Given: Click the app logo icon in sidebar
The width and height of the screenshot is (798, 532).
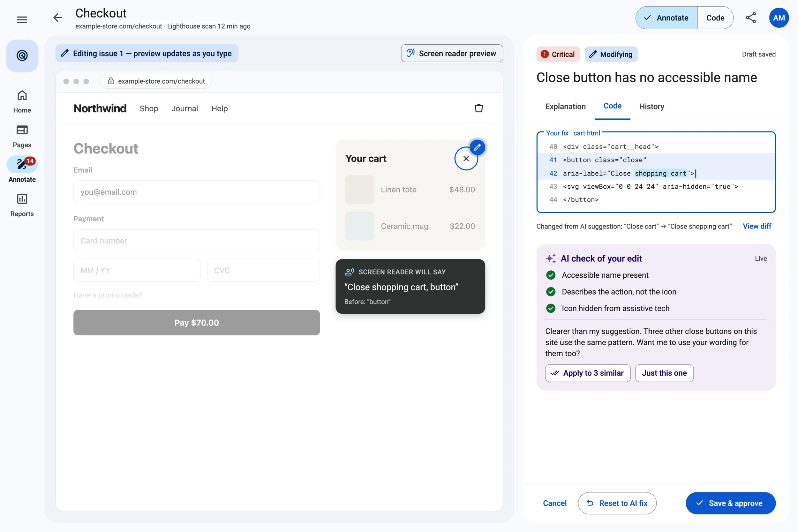Looking at the screenshot, I should point(22,55).
